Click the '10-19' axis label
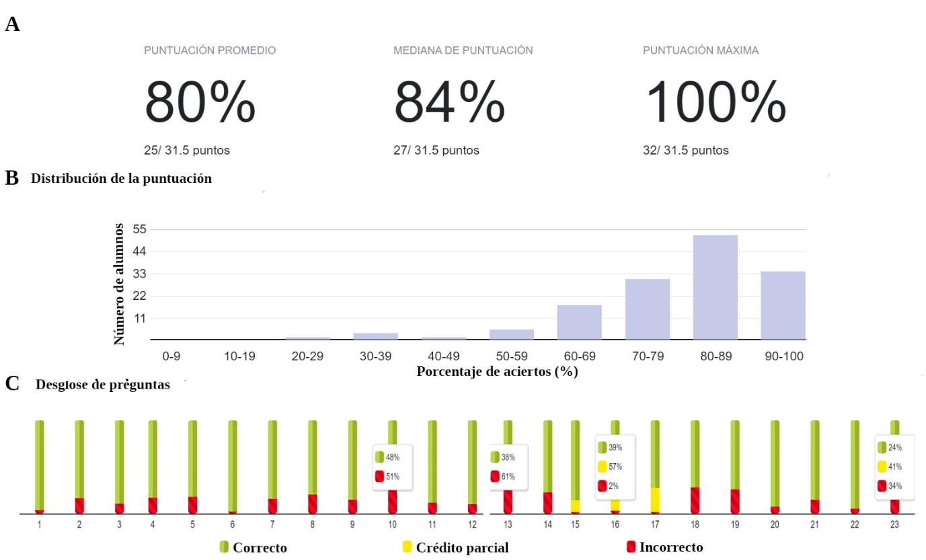The width and height of the screenshot is (926, 560). (x=239, y=356)
